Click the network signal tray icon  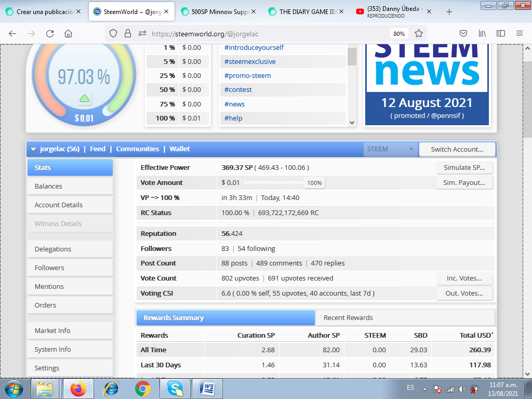click(450, 389)
